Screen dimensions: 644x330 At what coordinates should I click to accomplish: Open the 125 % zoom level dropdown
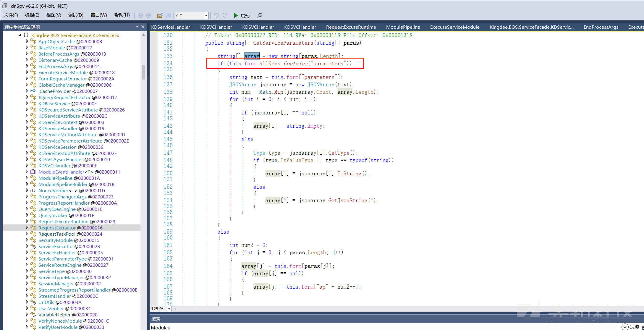pos(169,309)
